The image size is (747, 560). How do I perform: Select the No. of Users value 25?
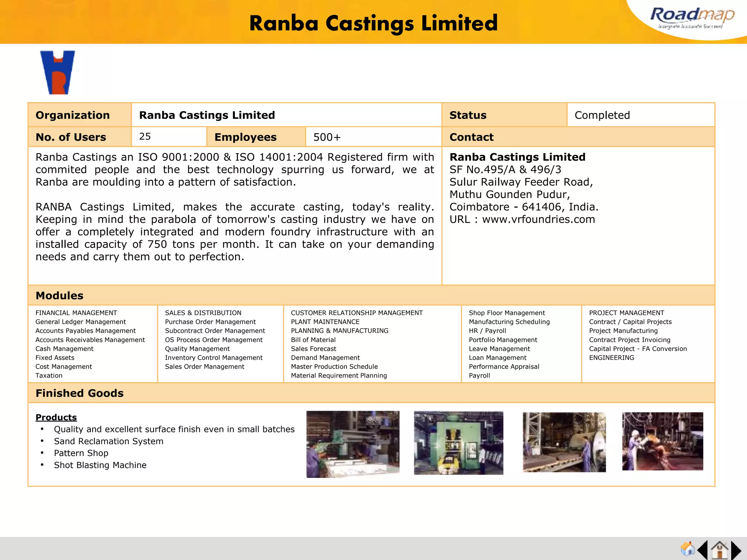pos(145,136)
